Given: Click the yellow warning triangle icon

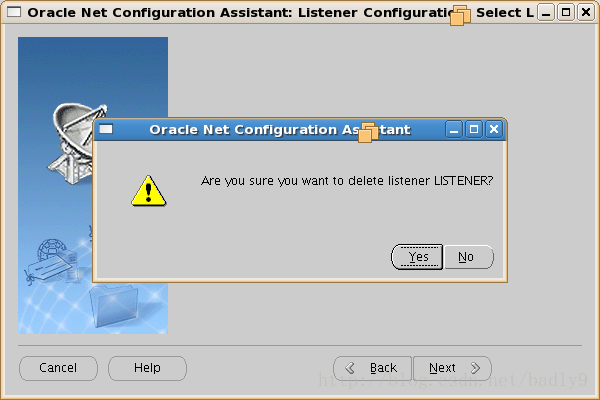Looking at the screenshot, I should coord(148,191).
